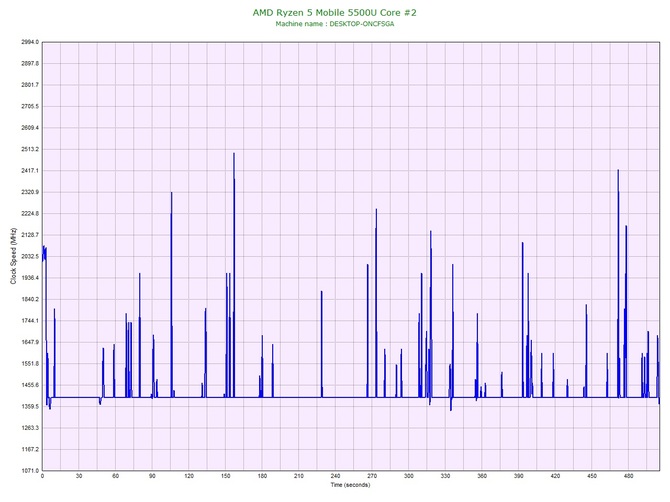Click the 1359.5 y-axis value

pos(30,406)
